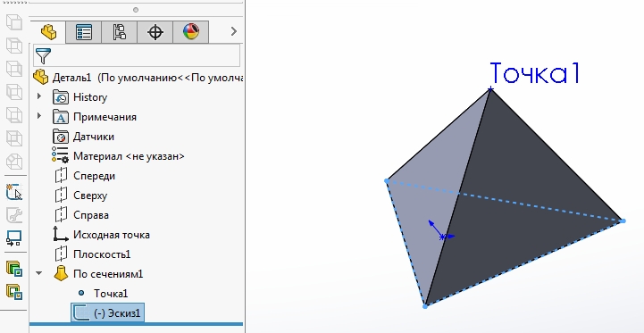Select Материал <не указан> item

[x=129, y=156]
